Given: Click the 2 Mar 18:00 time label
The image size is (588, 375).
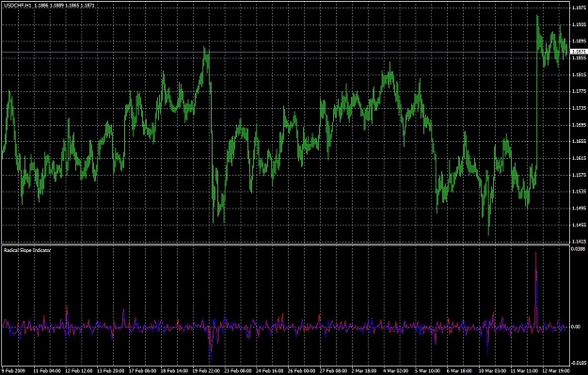Looking at the screenshot, I should point(365,371).
